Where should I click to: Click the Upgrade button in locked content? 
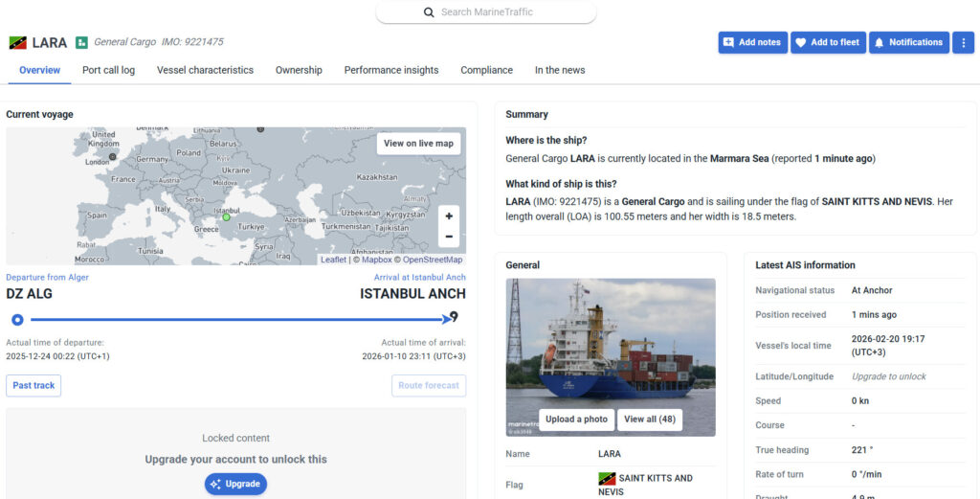coord(235,484)
